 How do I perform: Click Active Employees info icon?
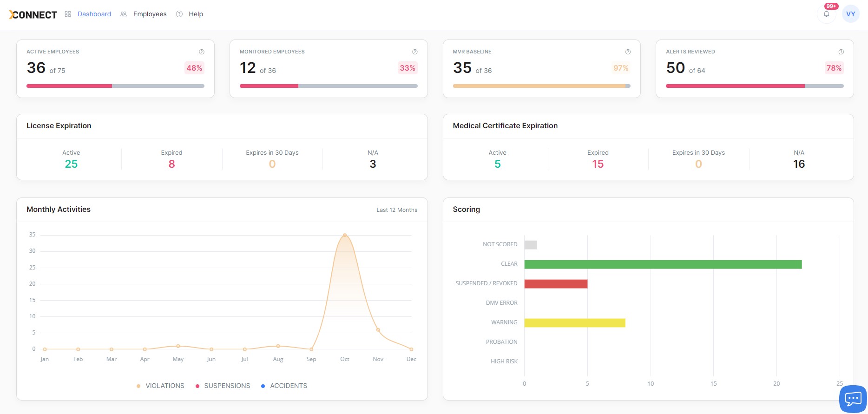coord(202,52)
